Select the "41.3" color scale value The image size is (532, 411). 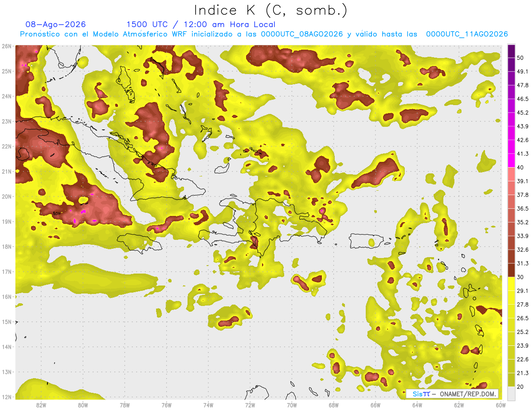[522, 154]
